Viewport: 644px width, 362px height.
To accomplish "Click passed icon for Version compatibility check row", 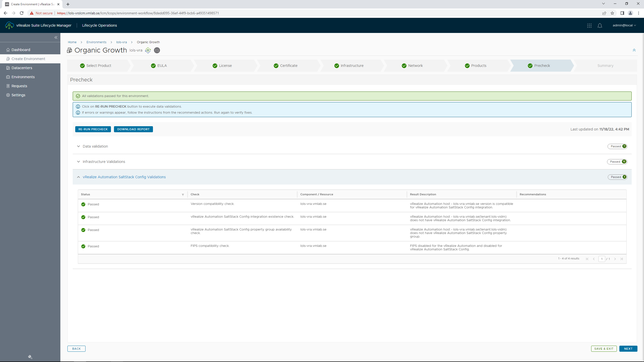I will coord(83,204).
